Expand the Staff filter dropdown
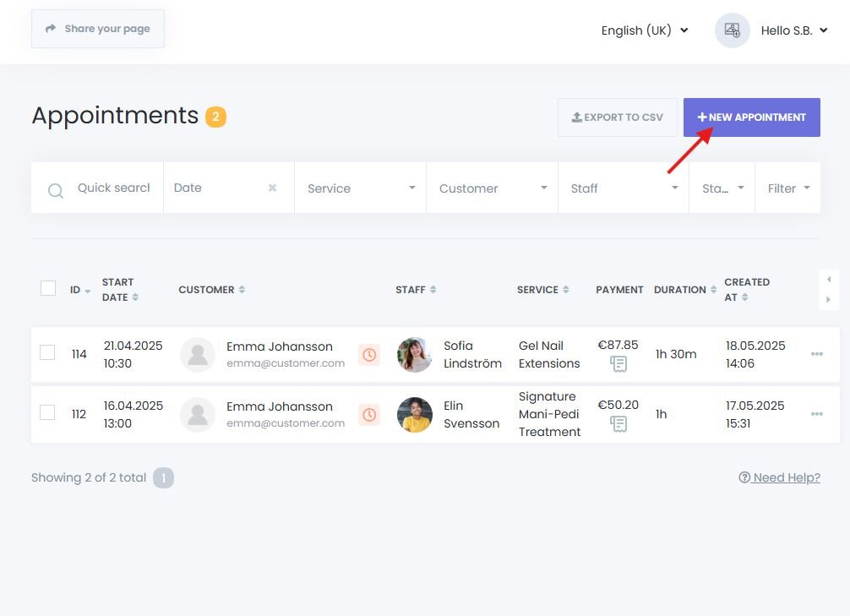 (622, 188)
